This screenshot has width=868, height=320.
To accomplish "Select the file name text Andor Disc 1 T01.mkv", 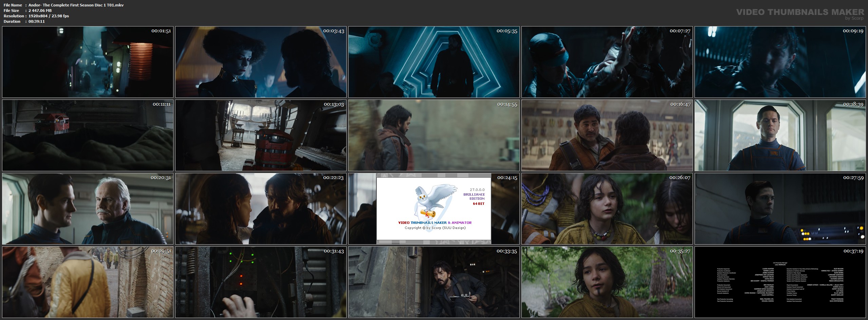I will pyautogui.click(x=76, y=5).
